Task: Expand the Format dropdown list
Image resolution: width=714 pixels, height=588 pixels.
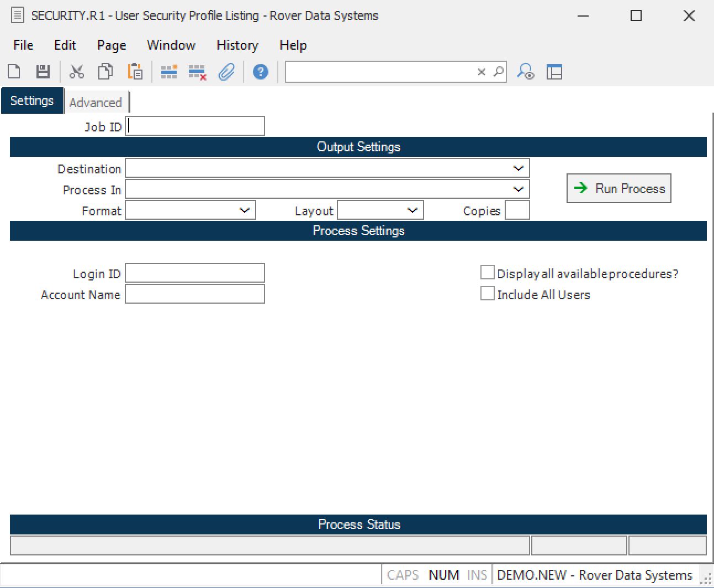Action: 245,210
